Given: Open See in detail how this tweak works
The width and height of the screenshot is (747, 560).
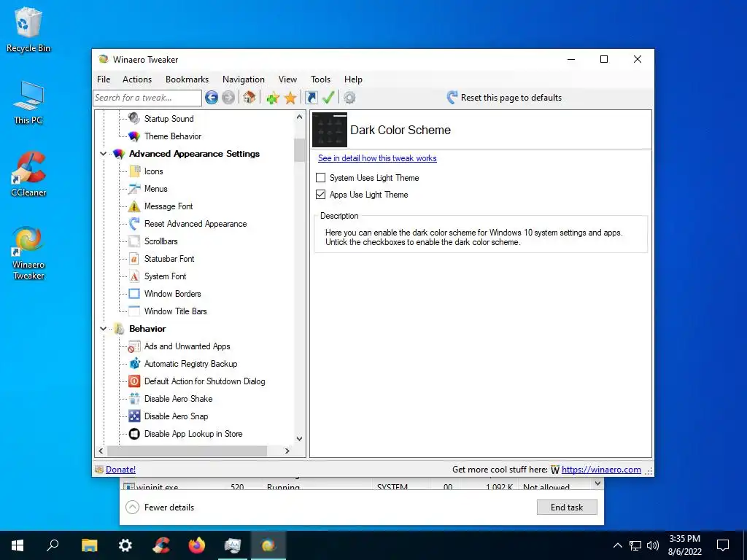Looking at the screenshot, I should point(377,158).
